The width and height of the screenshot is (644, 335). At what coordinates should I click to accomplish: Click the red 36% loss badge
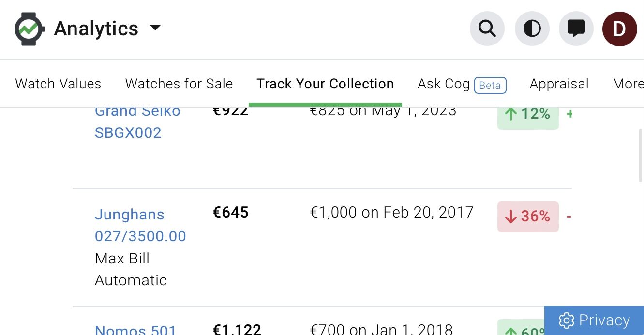[x=528, y=216]
